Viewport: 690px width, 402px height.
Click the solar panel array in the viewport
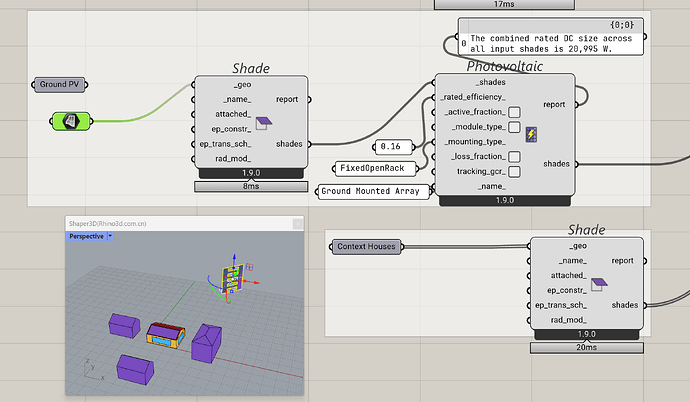228,277
